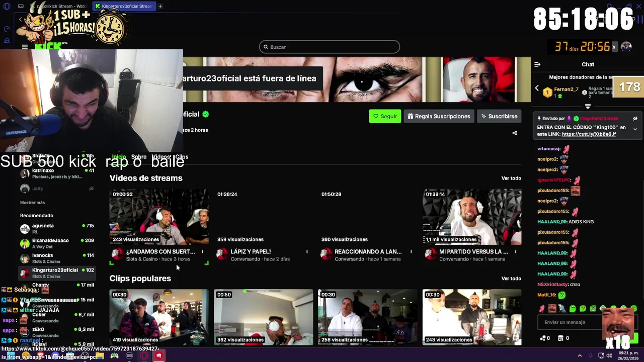Click the Suscribirse button
This screenshot has height=362, width=644.
499,116
